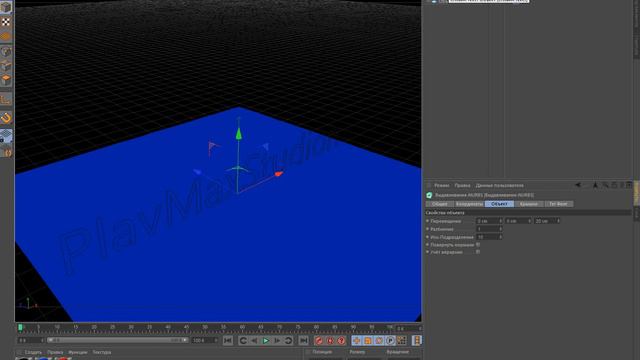
Task: Open the timeline layout icon right of recording toggles
Action: (x=416, y=340)
